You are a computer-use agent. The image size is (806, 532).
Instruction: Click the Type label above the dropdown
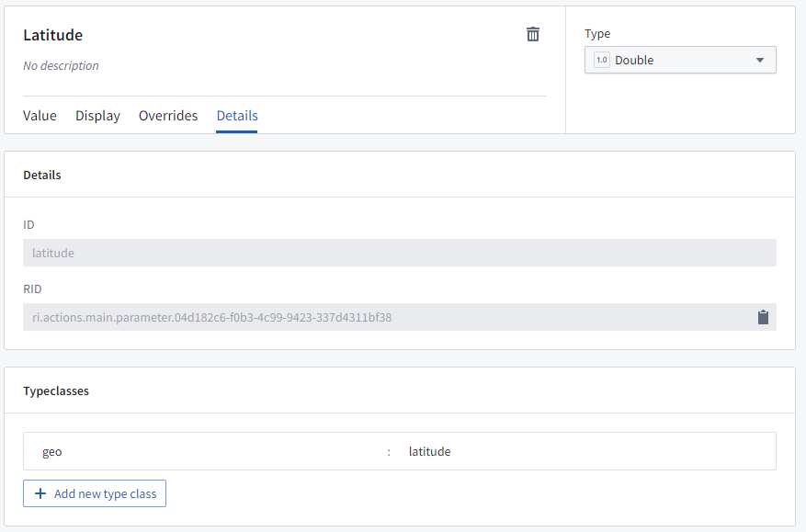[597, 34]
